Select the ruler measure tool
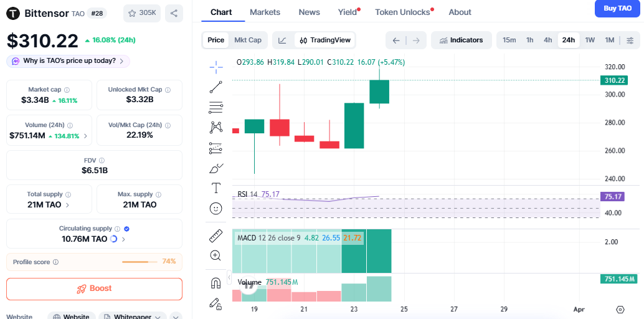Image resolution: width=644 pixels, height=319 pixels. point(216,236)
